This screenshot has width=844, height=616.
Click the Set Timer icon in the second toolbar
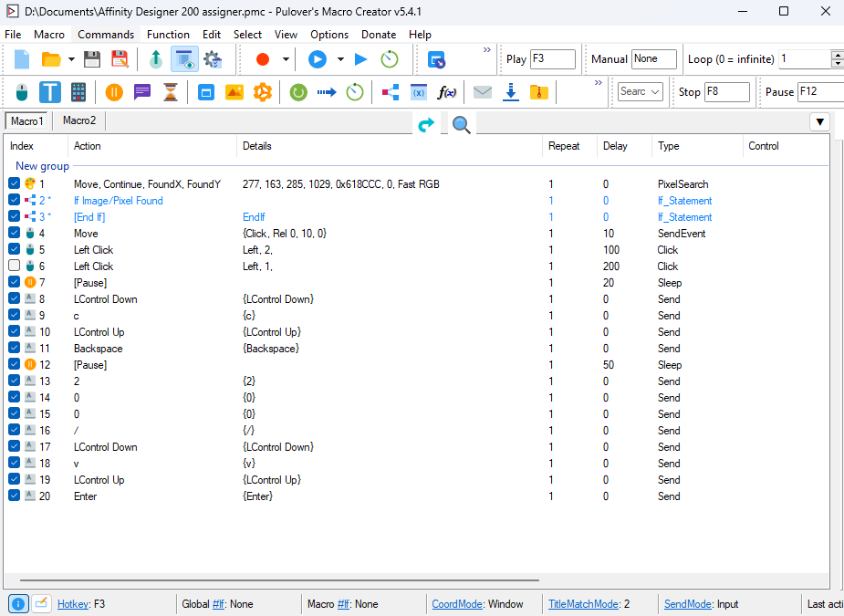355,92
